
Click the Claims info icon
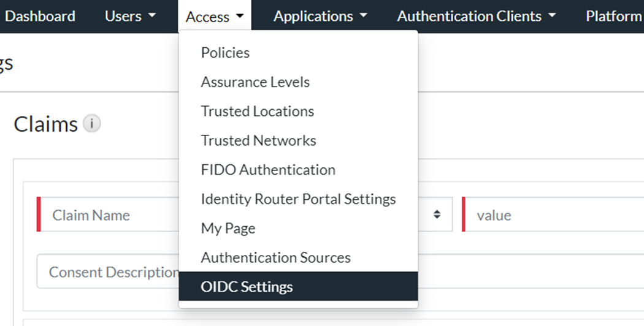92,124
